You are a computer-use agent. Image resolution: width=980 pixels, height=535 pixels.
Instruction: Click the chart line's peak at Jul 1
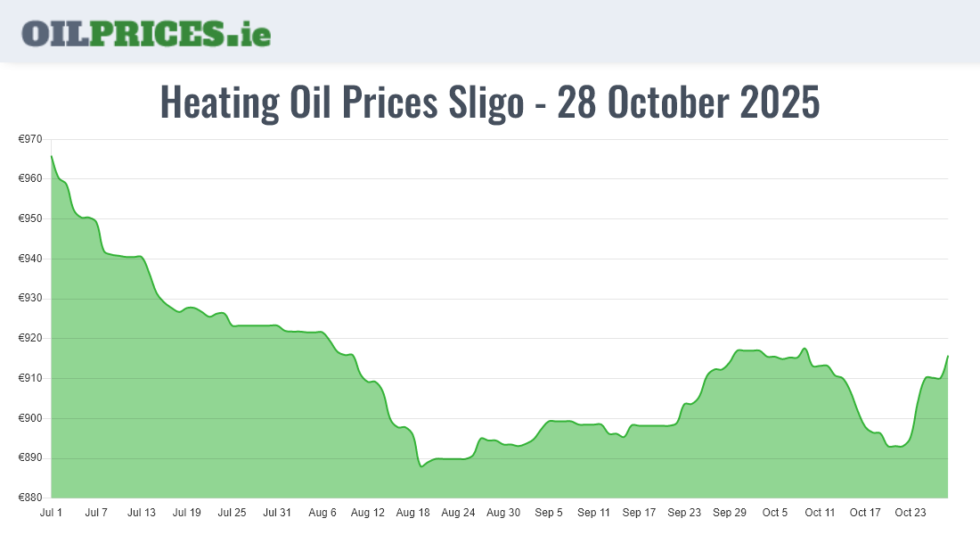(x=52, y=156)
